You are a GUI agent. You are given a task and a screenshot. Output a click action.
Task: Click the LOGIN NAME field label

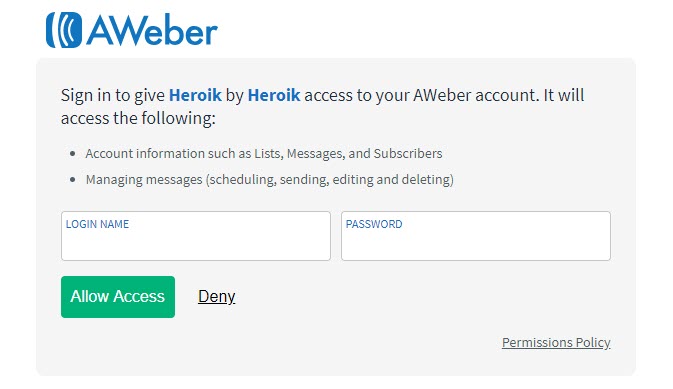(97, 224)
